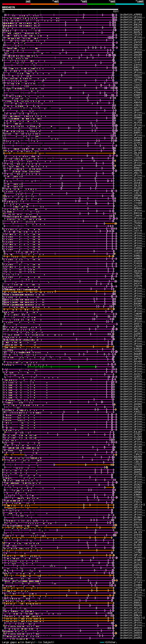Viewport: 146px width, 644px height.
Task: Select the UniRef100_Q0JDA0 label
Action: click(x=131, y=437)
